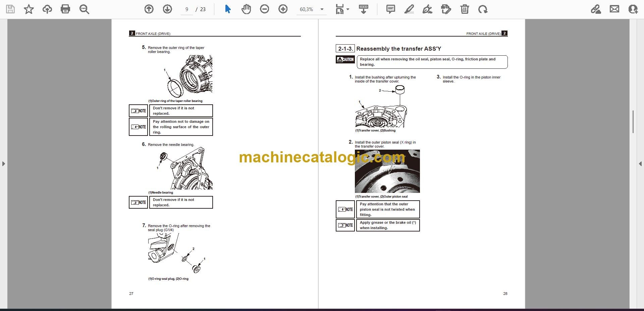Viewport: 644px width, 311px height.
Task: Expand the left navigation pane arrow
Action: click(3, 164)
